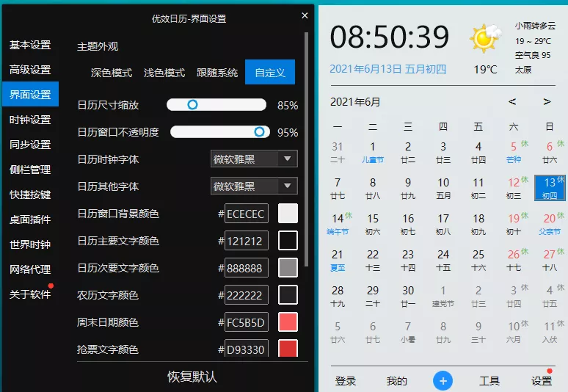Open 界面设置 in settings sidebar
The image size is (568, 392).
pos(30,94)
